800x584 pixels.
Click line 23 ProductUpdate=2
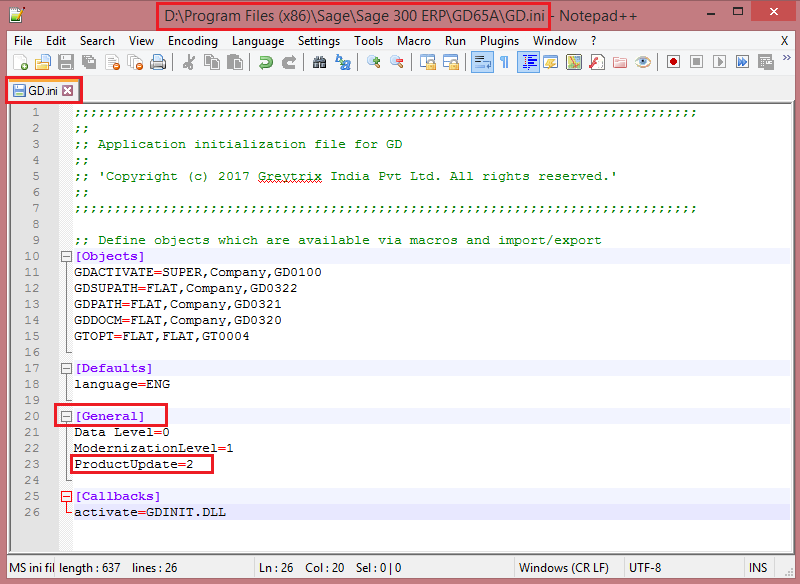coord(134,464)
